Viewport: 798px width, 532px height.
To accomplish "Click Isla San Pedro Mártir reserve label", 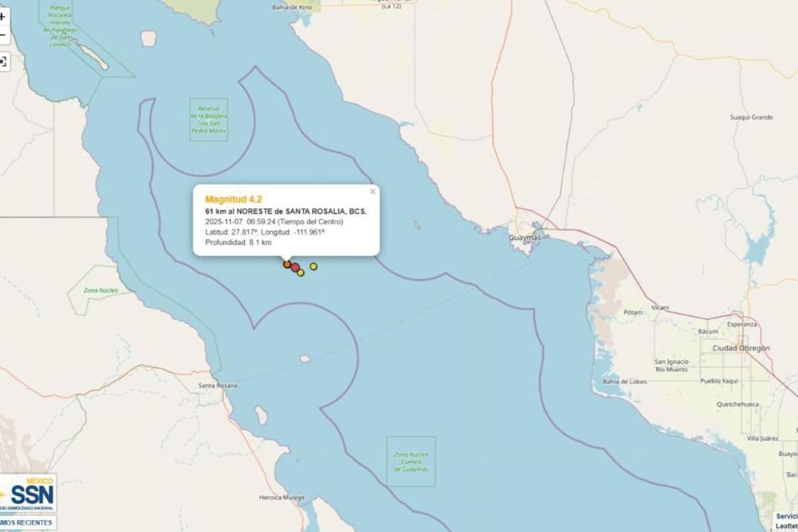I will tap(208, 120).
